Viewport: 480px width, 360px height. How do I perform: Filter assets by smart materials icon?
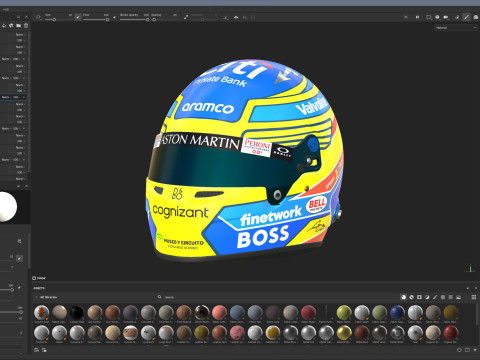(x=411, y=297)
